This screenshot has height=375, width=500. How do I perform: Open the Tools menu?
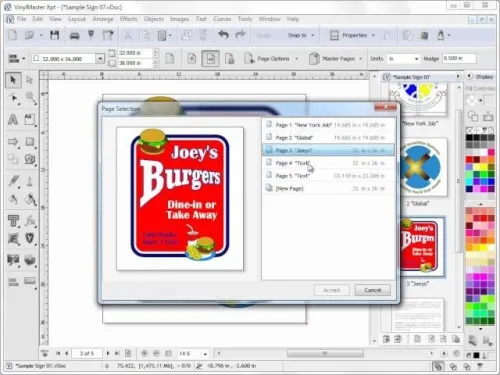245,19
